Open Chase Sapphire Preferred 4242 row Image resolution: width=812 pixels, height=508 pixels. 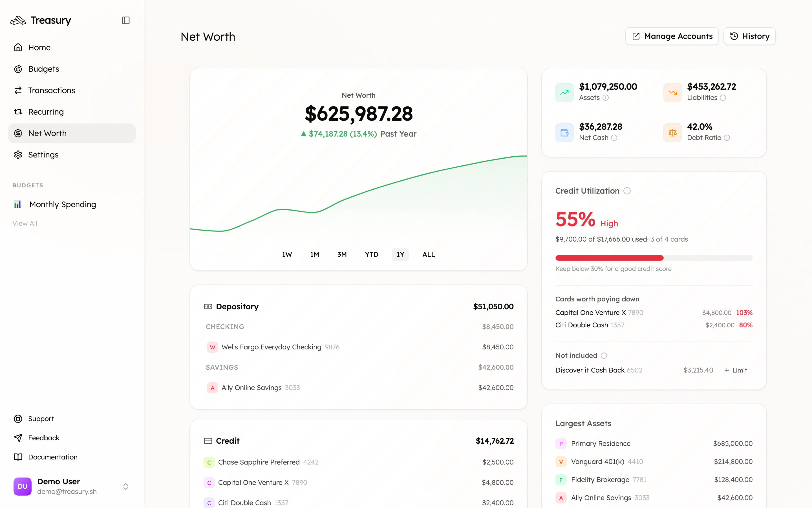click(x=359, y=462)
